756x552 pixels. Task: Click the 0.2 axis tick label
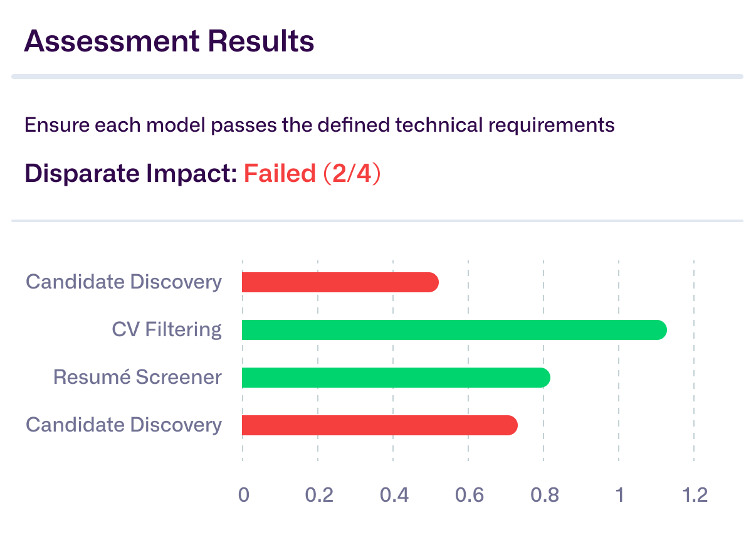click(318, 495)
